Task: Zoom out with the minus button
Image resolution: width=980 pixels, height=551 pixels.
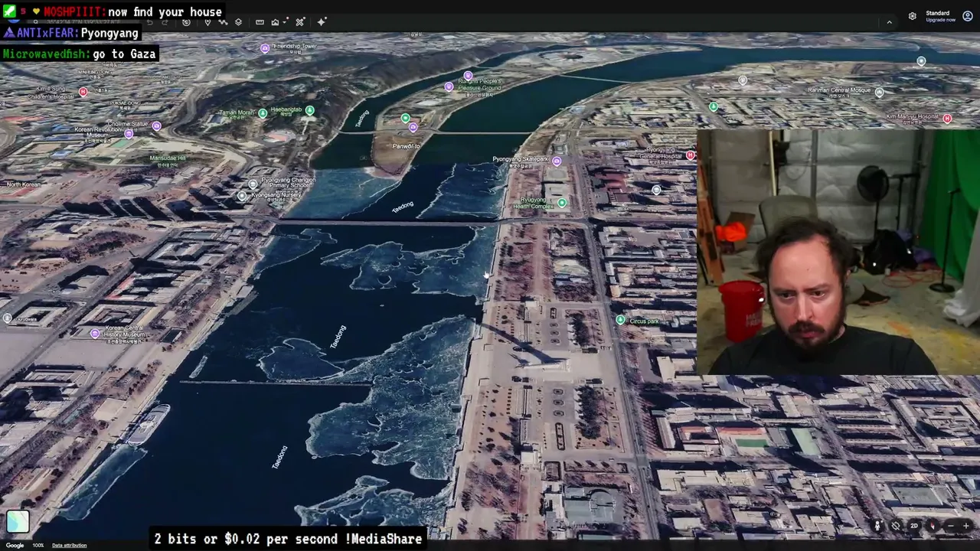Action: click(951, 526)
